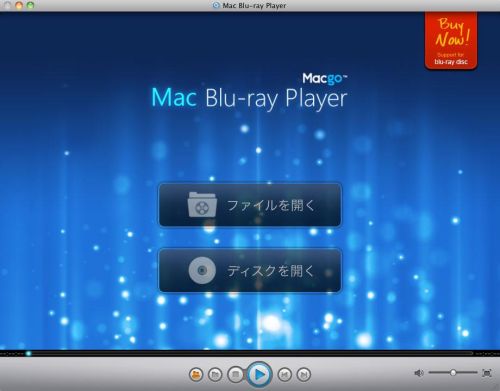
Task: Click the volume slider knob
Action: coord(453,372)
